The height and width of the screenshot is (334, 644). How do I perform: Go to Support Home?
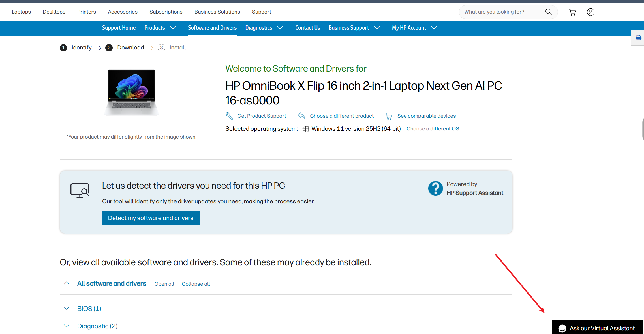tap(119, 28)
